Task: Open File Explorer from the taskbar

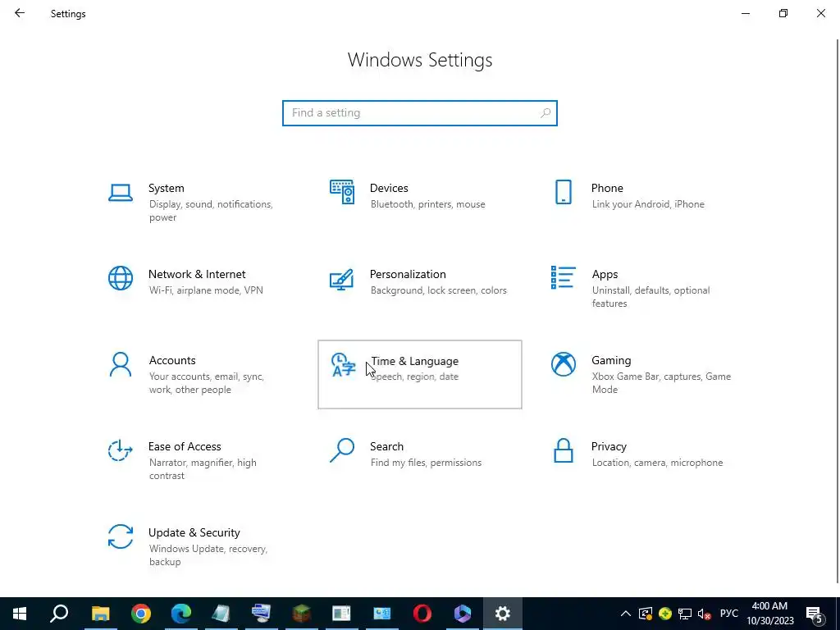Action: 100,614
